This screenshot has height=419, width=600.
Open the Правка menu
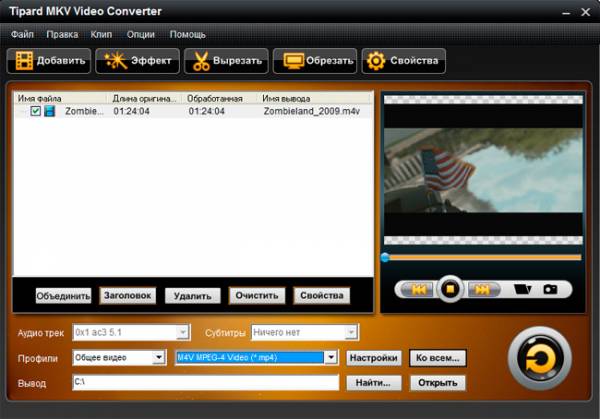pos(62,34)
